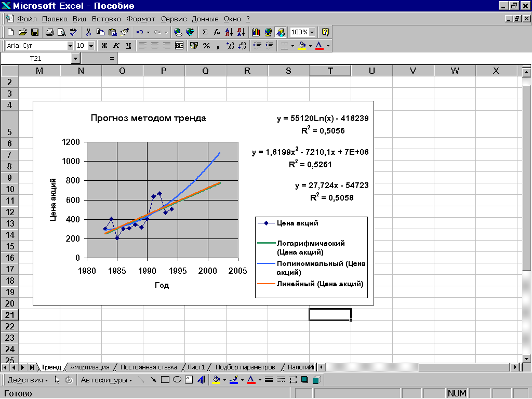Toggle the Select Objects arrow tool

57,380
